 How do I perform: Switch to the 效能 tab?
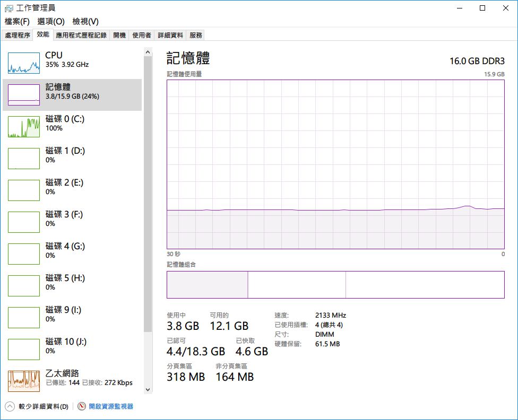(43, 34)
